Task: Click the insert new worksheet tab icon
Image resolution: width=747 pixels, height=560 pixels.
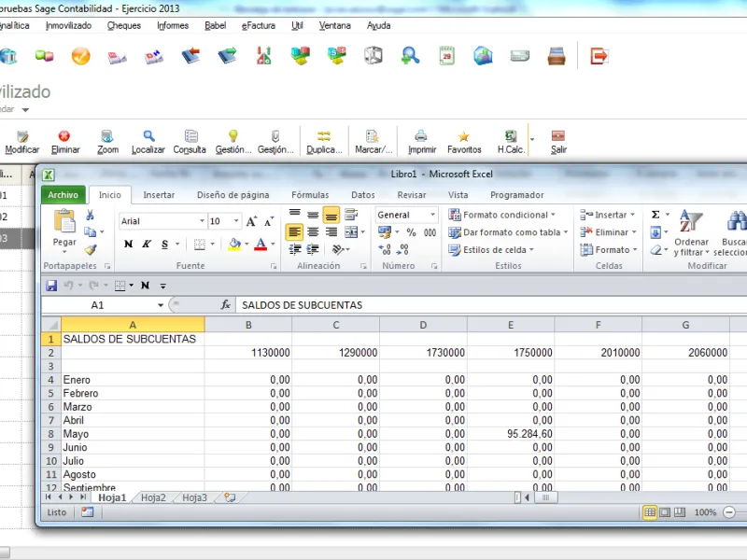Action: click(230, 497)
